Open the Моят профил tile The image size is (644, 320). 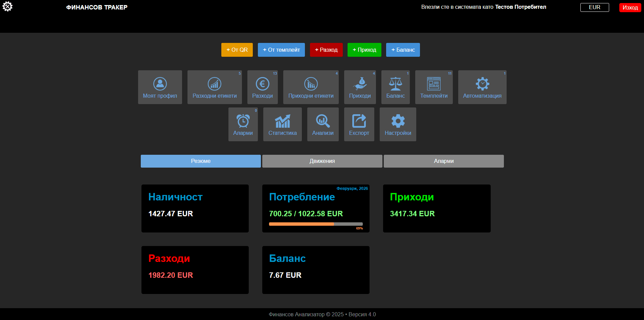(160, 87)
